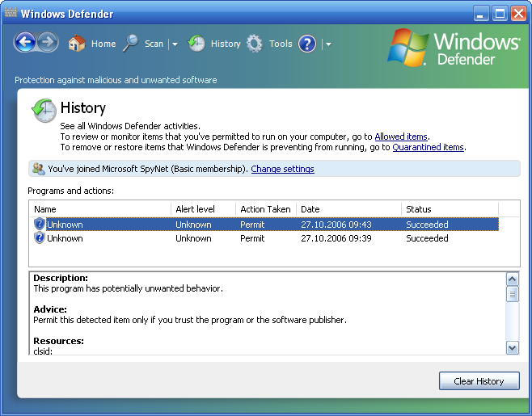This screenshot has height=416, width=532.
Task: Expand the Scan options dropdown arrow
Action: coord(175,44)
